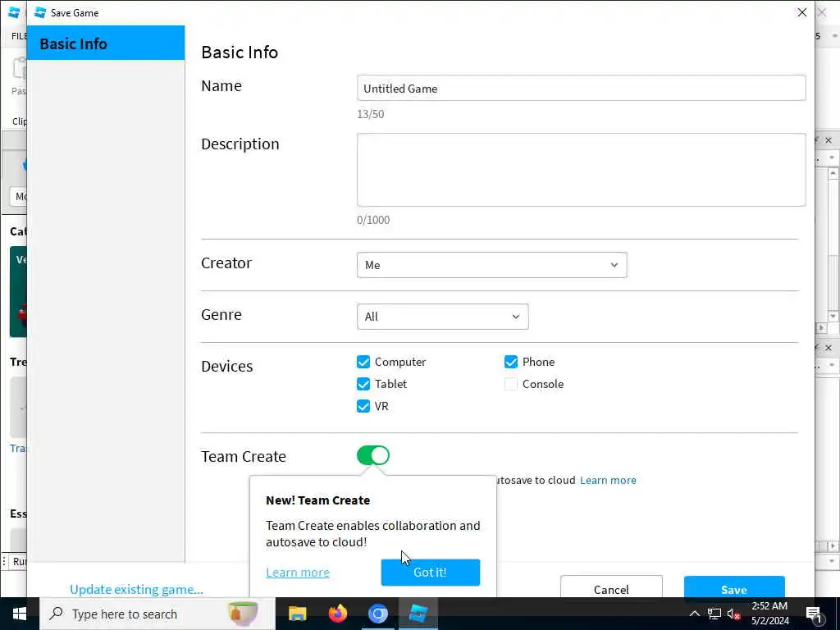Enable the Console device checkbox
Screen dimensions: 840x630
(x=511, y=384)
